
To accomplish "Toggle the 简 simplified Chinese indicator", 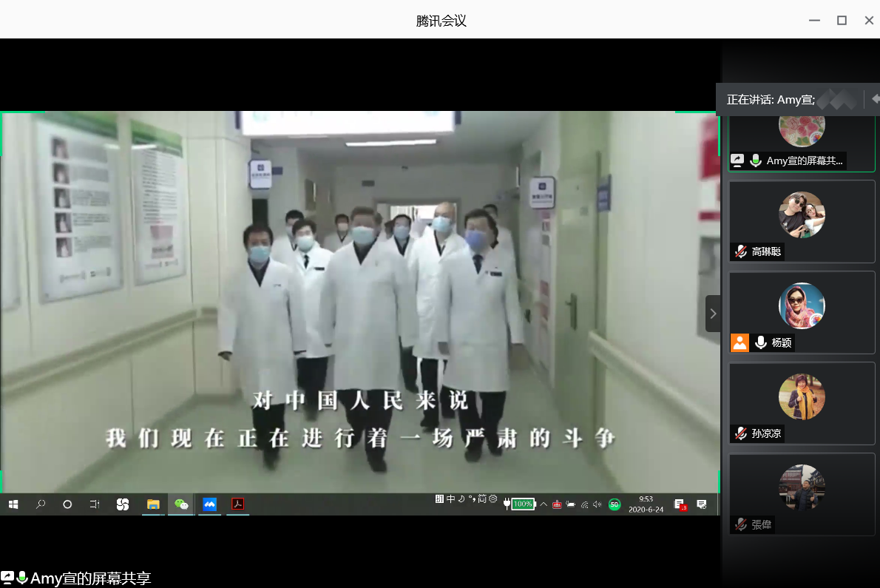I will click(x=482, y=499).
